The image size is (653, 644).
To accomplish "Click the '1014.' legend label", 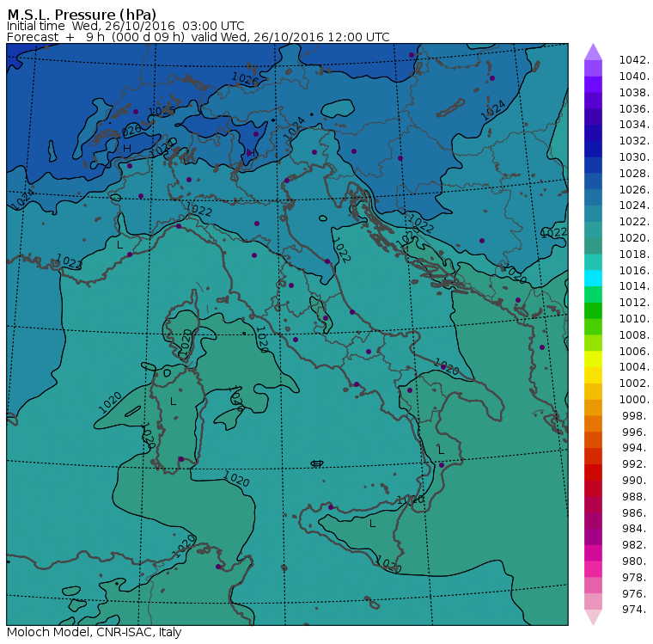I will point(634,286).
